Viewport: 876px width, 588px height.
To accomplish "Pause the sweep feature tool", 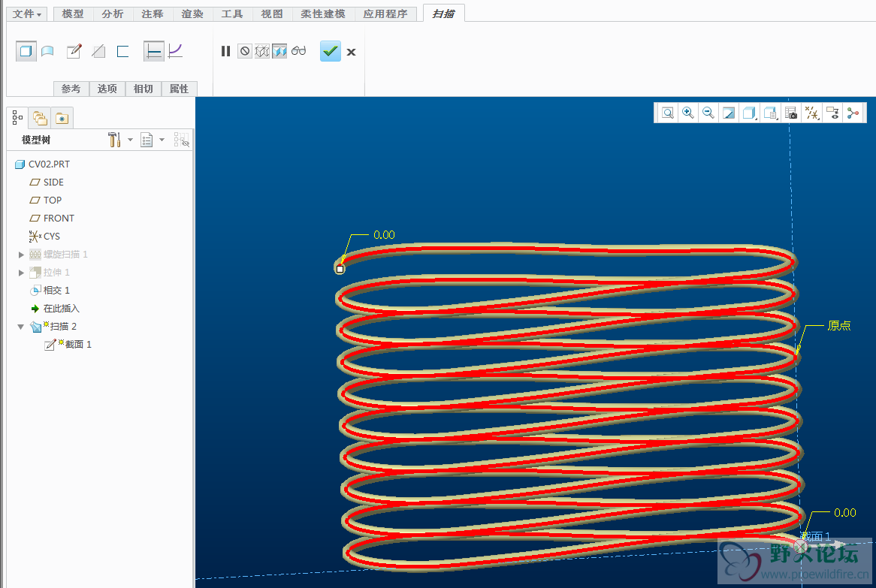I will pos(225,51).
